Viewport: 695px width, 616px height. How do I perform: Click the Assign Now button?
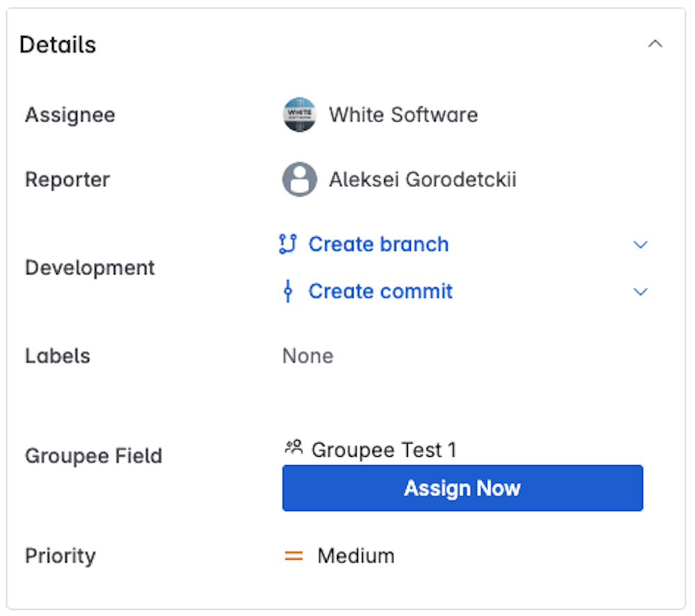coord(461,488)
